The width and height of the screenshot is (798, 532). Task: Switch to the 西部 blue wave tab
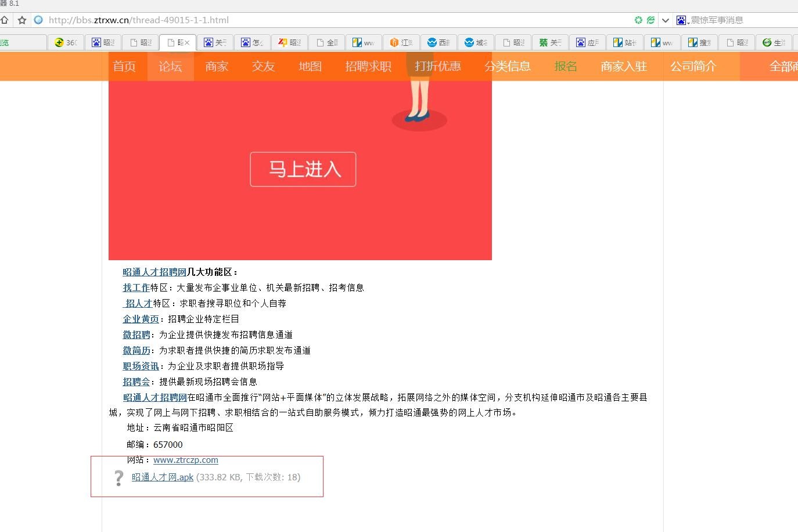[x=438, y=42]
